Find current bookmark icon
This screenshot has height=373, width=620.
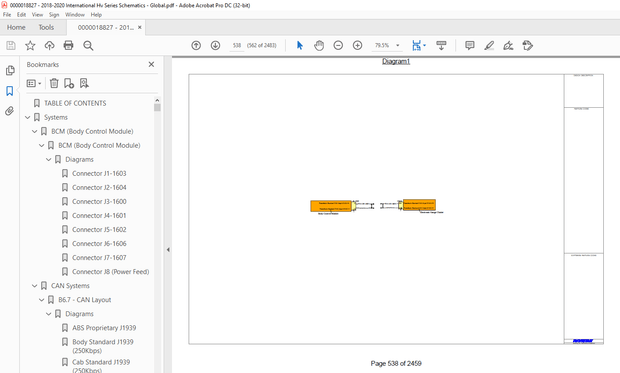(84, 83)
